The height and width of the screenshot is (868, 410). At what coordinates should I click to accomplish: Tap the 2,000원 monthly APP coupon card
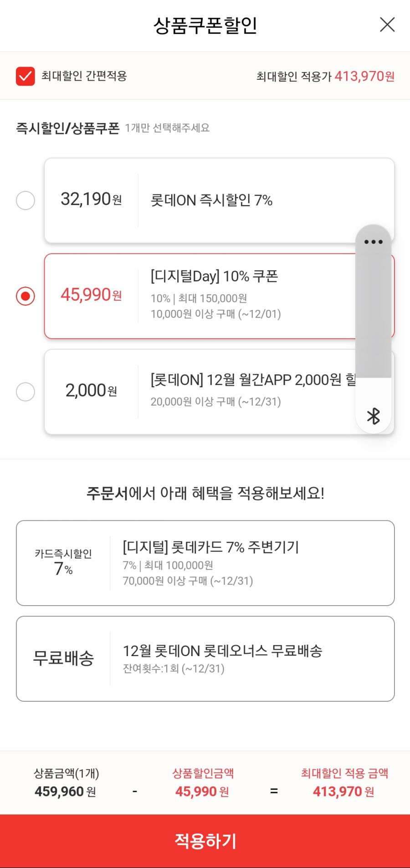point(219,392)
